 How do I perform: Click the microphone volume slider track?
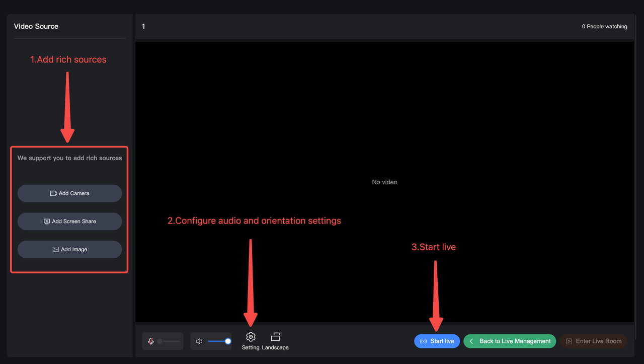tap(169, 341)
